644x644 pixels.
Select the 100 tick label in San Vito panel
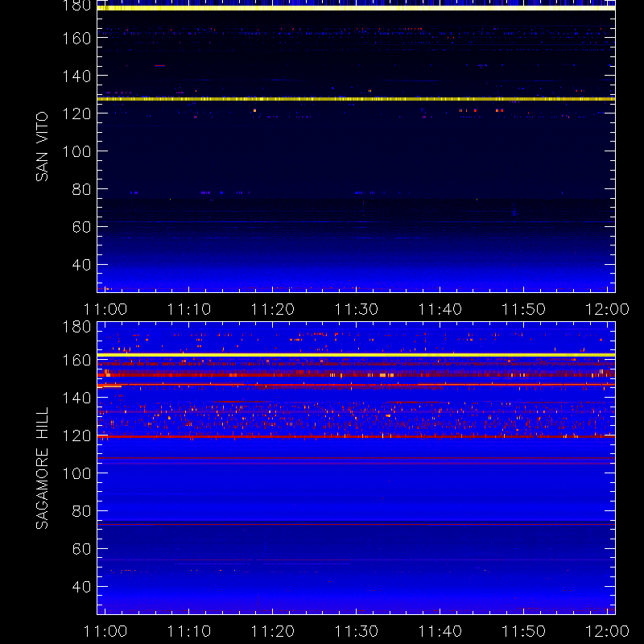[x=76, y=151]
